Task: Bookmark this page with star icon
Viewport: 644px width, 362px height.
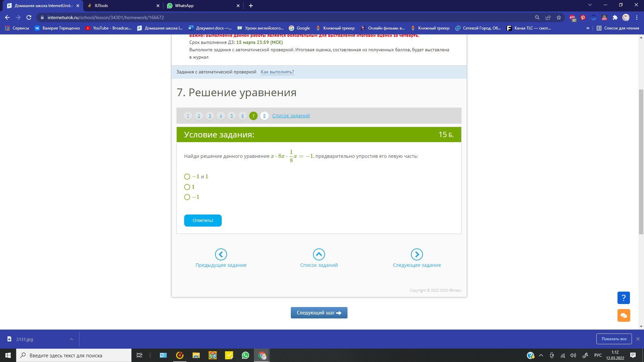Action: (x=559, y=17)
